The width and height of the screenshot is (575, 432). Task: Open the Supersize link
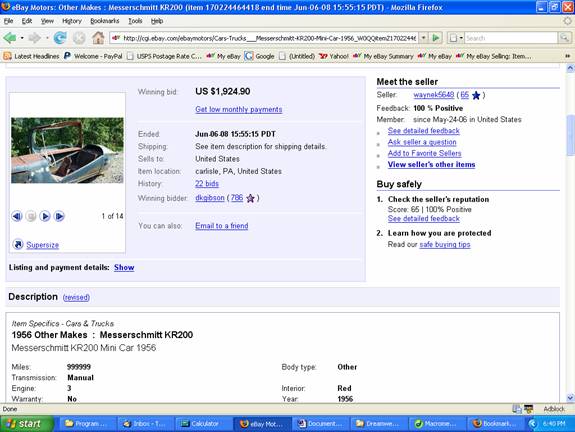coord(43,245)
